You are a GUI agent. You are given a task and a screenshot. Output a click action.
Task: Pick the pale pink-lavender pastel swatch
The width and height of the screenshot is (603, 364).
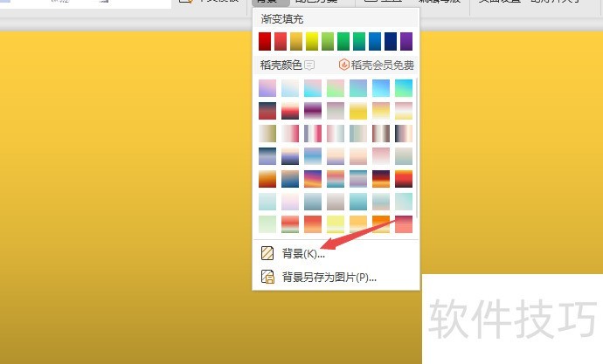coord(290,201)
